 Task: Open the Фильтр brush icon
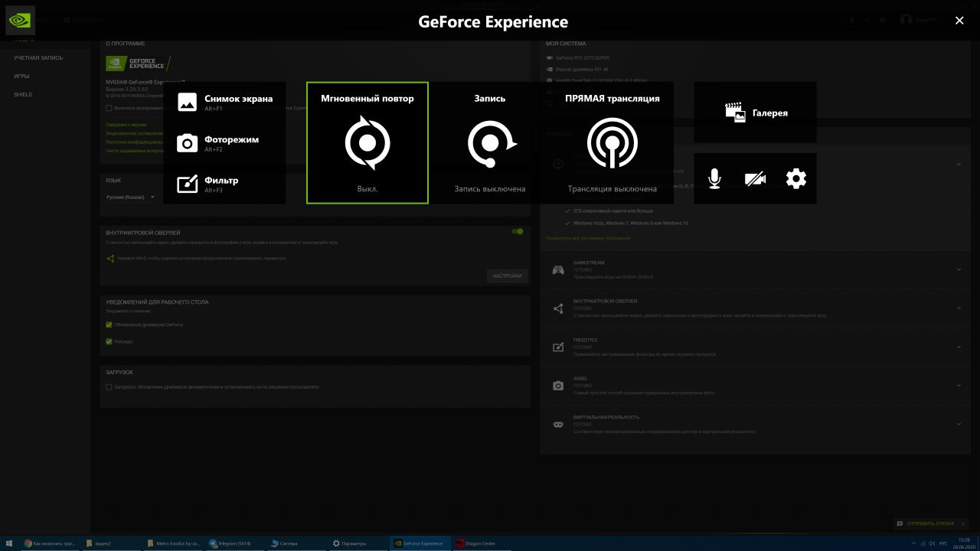[x=188, y=184]
